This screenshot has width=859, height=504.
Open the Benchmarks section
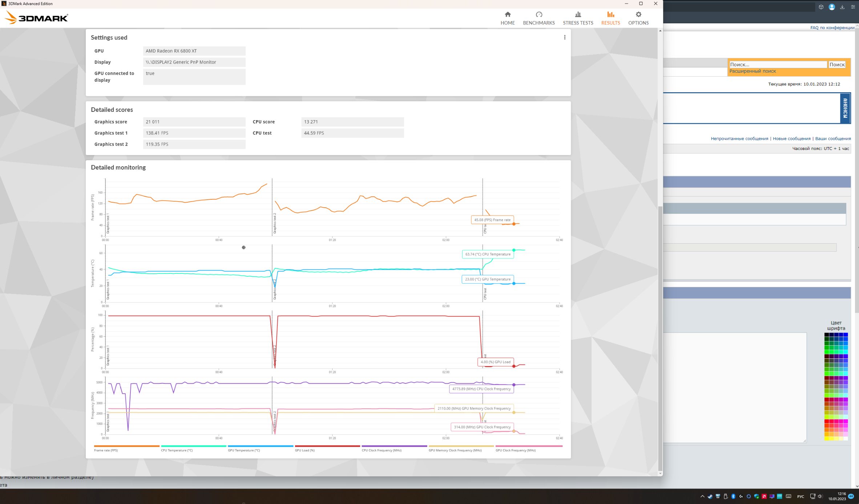tap(539, 18)
